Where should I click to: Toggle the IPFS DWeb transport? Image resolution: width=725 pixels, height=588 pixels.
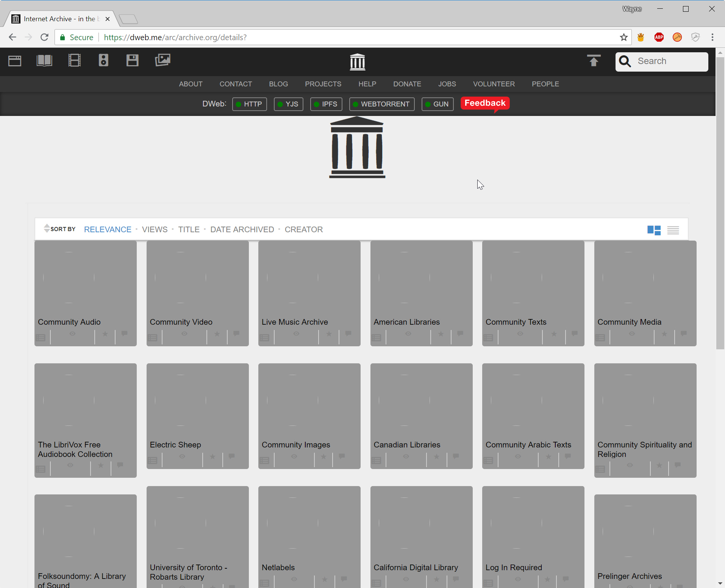tap(326, 104)
